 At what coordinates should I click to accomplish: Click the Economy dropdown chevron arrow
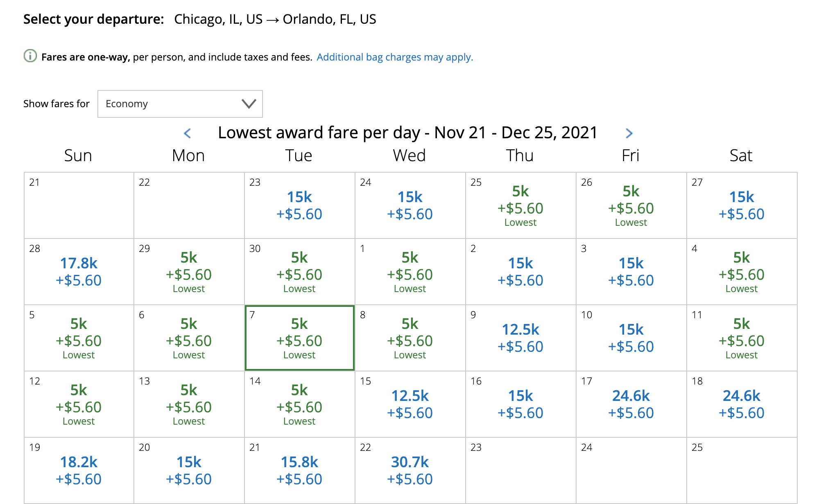click(249, 104)
